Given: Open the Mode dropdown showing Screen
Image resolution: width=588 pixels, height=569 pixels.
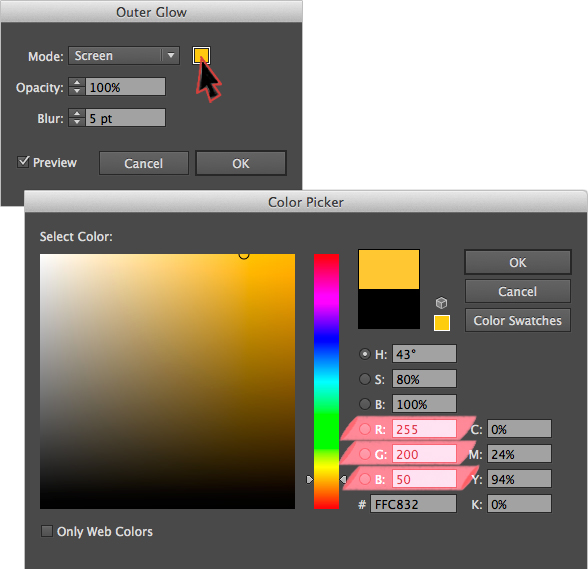Looking at the screenshot, I should pyautogui.click(x=124, y=56).
